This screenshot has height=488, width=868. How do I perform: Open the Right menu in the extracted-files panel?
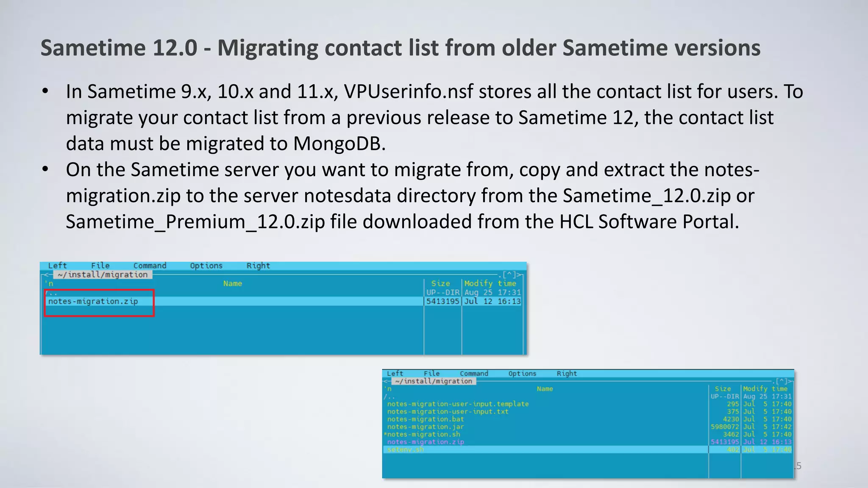pos(567,373)
